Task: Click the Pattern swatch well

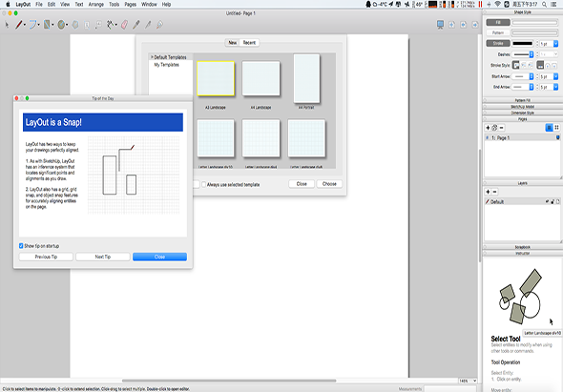Action: (534, 33)
